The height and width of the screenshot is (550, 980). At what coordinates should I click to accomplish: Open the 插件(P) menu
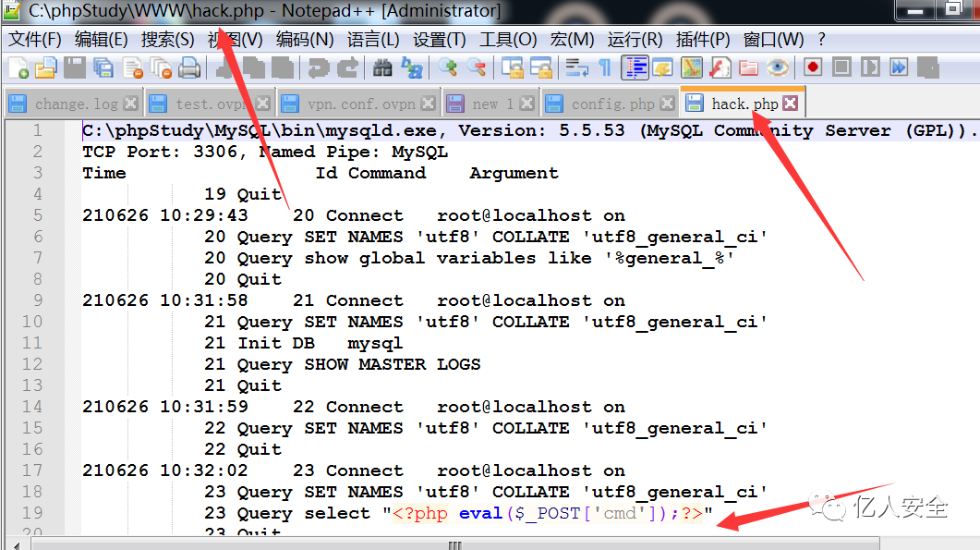[703, 40]
